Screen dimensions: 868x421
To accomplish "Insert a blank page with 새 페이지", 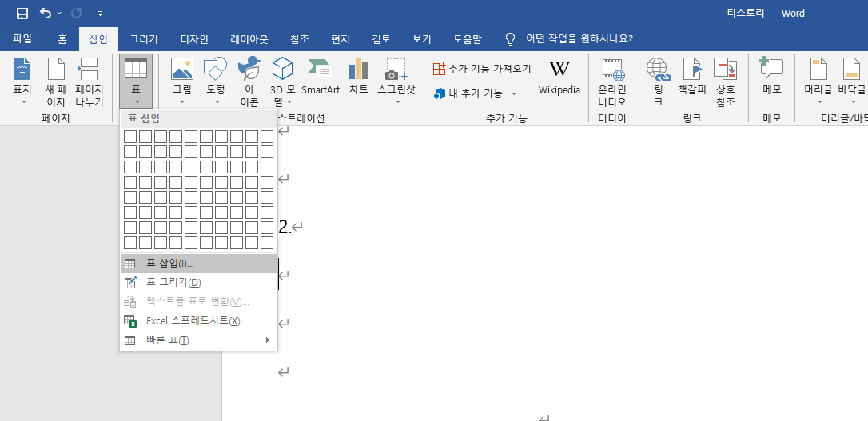I will click(56, 82).
